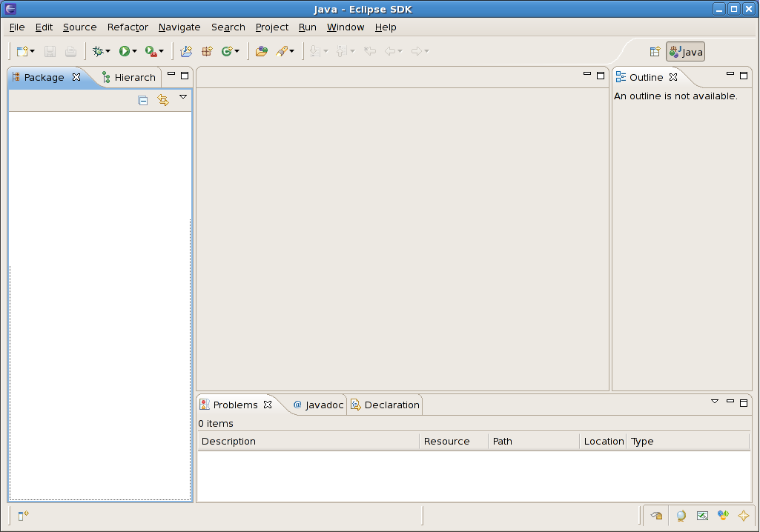Click the Open Perspective icon
The image size is (760, 532).
tap(655, 52)
